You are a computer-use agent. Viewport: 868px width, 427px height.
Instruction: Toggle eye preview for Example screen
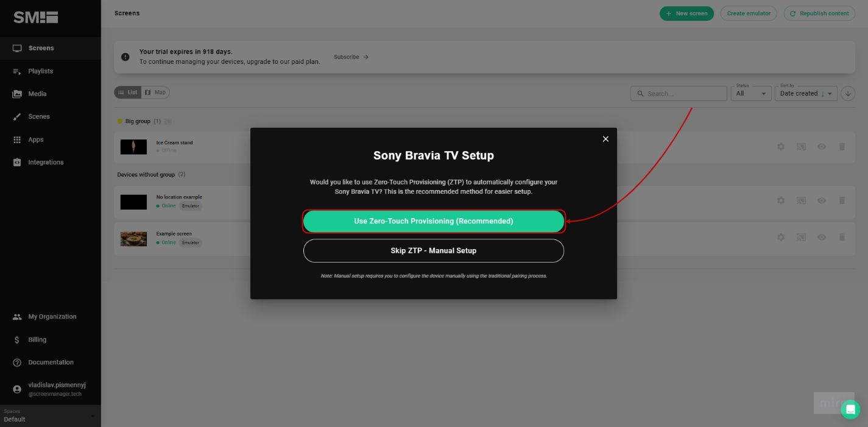coord(822,238)
